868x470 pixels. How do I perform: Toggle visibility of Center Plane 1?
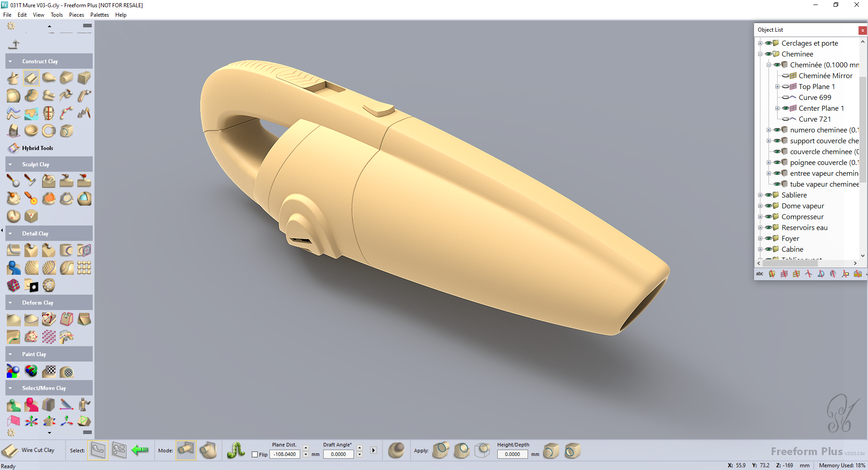[x=786, y=108]
